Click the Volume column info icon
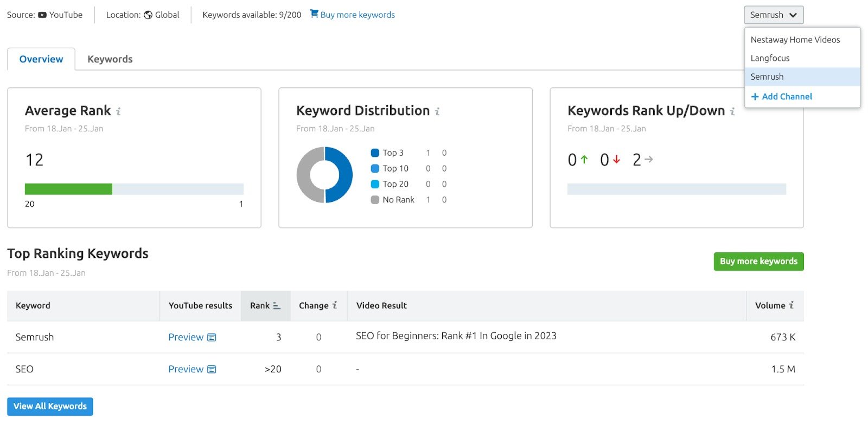This screenshot has width=868, height=431. pyautogui.click(x=792, y=305)
